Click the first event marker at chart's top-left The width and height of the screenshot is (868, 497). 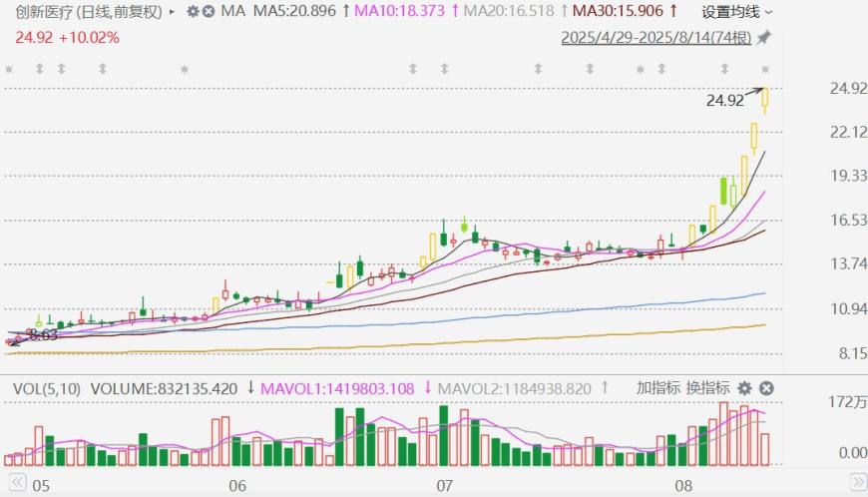[x=9, y=69]
